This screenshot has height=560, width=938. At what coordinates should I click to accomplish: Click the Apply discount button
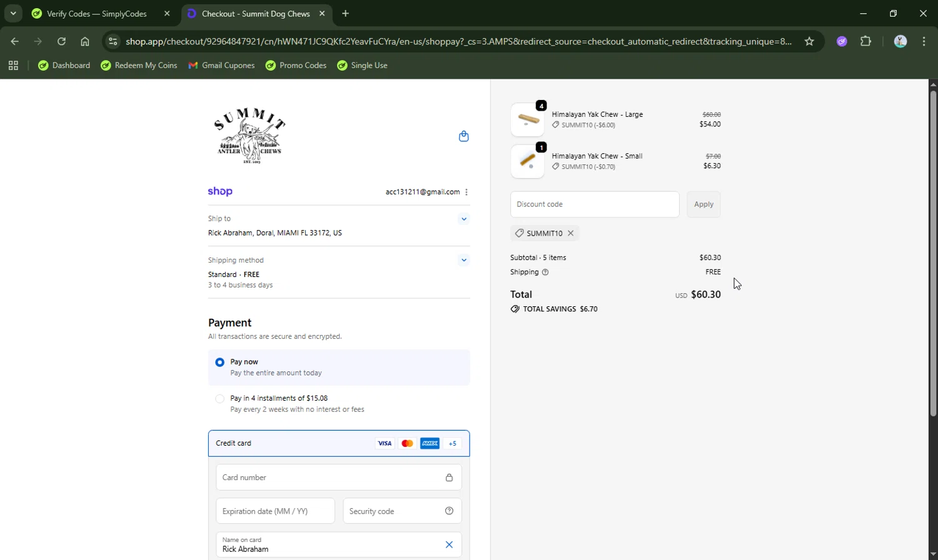point(703,204)
